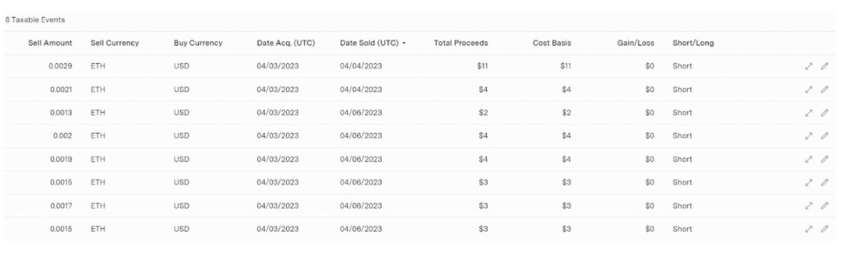The image size is (868, 261).
Task: Edit the 0.0013 ETH transaction
Action: [x=825, y=113]
